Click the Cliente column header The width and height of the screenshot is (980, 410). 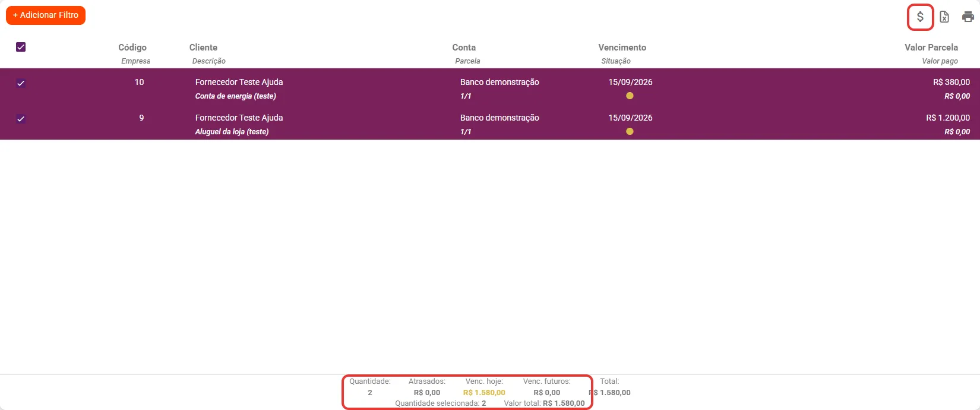203,48
